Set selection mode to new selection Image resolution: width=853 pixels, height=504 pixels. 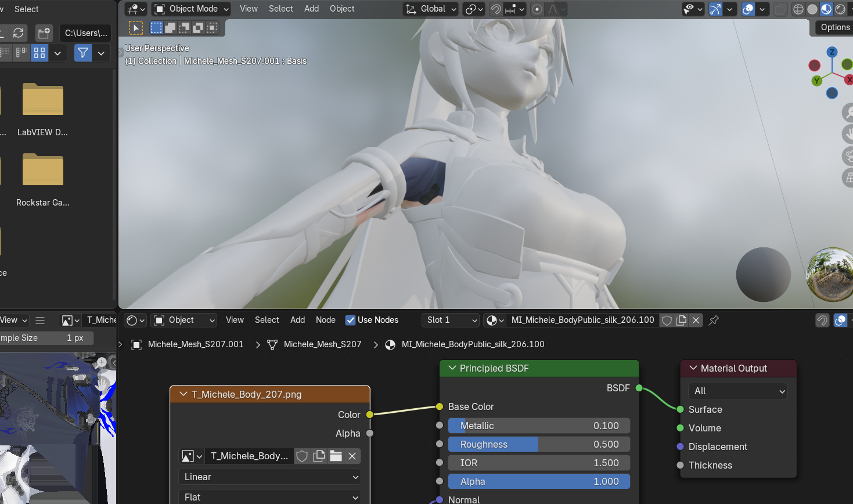point(156,28)
